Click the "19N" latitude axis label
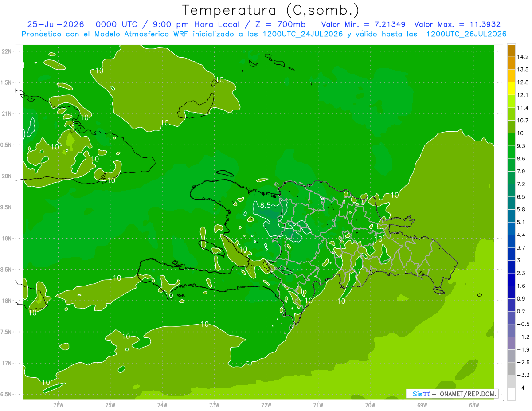 [x=7, y=238]
